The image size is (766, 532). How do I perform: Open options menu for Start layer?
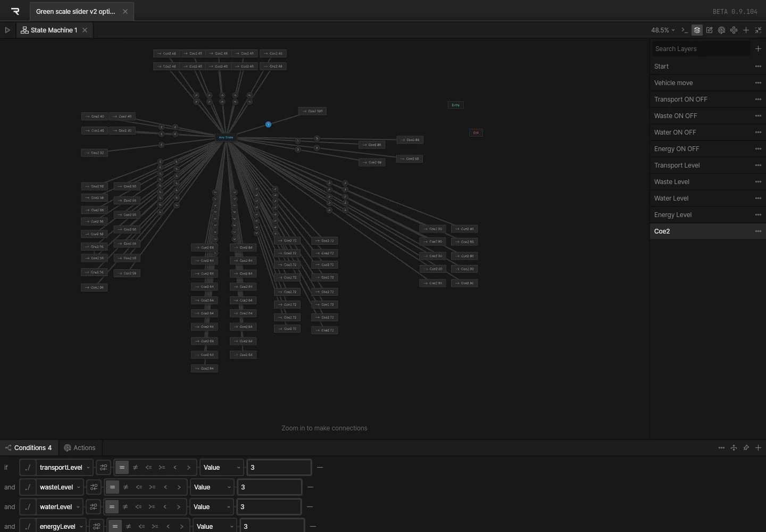(758, 66)
